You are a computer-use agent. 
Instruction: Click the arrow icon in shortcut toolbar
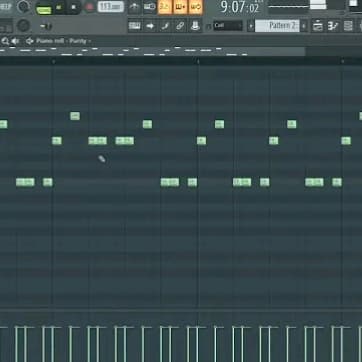(150, 26)
